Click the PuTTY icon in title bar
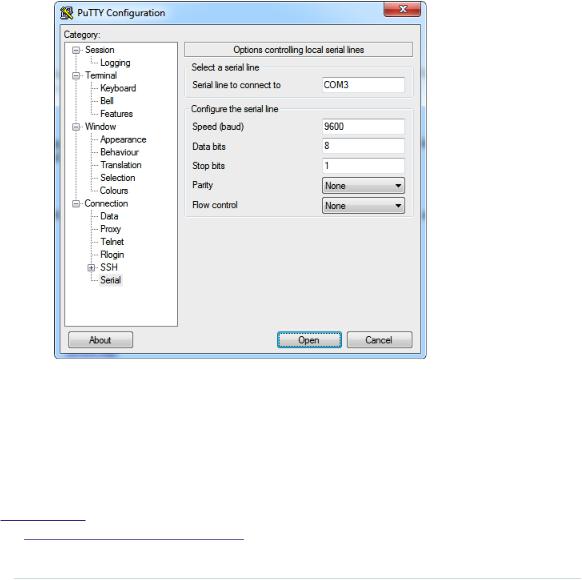The image size is (582, 580). pyautogui.click(x=66, y=13)
